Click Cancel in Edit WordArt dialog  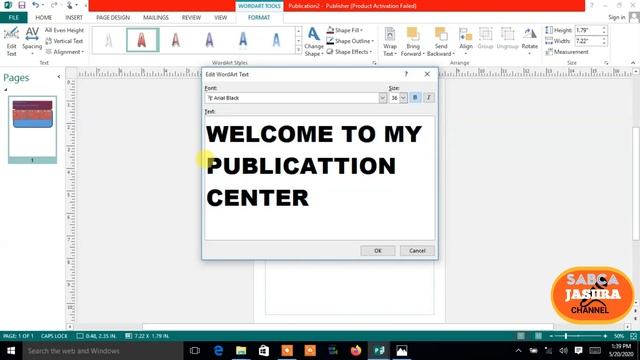coord(417,251)
